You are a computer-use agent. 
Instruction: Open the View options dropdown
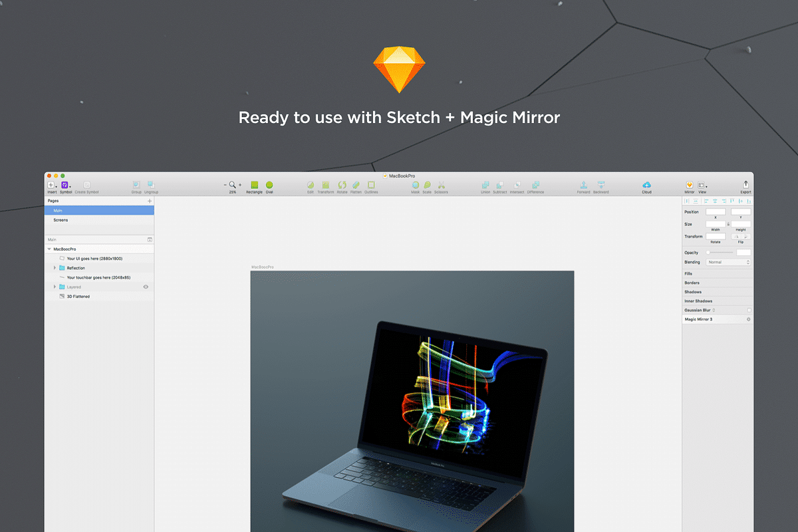point(702,186)
